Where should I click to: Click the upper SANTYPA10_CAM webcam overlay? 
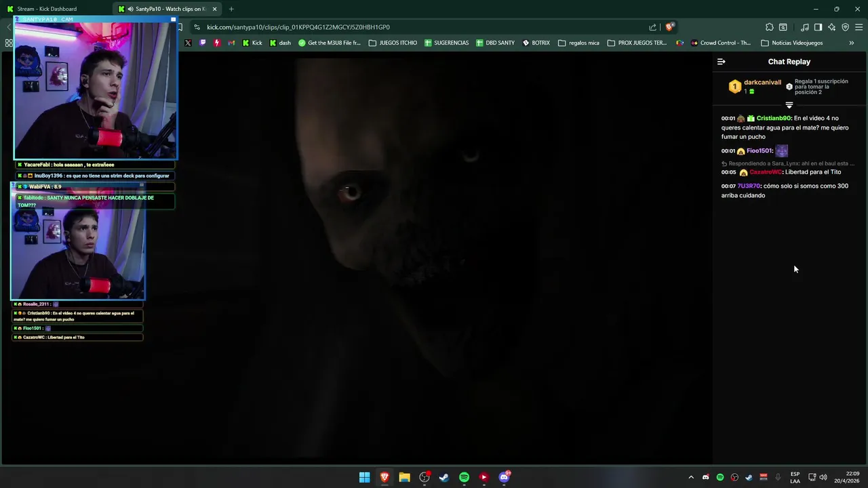[95, 88]
